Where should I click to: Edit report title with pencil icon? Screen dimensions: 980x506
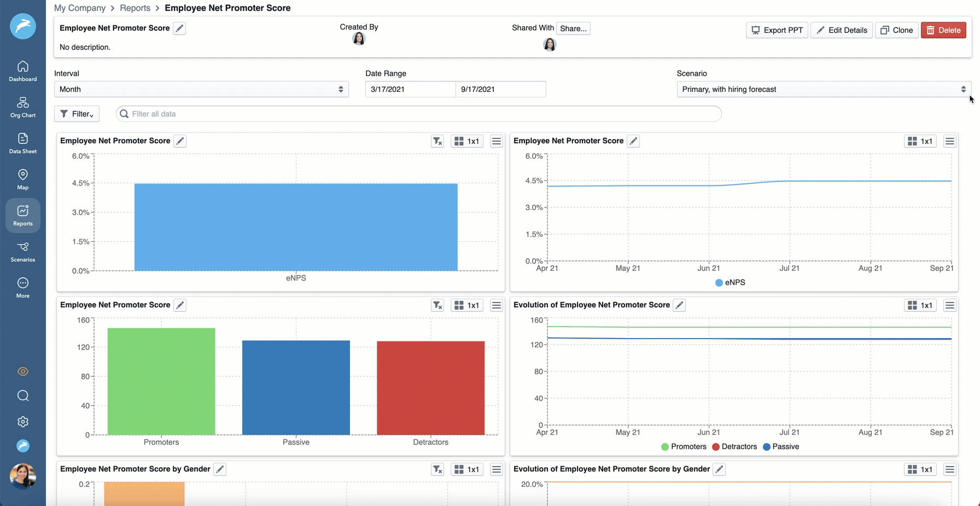click(x=179, y=28)
